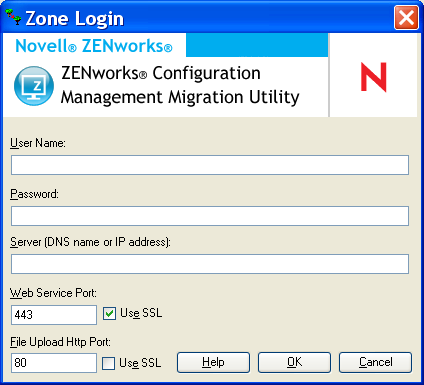This screenshot has width=424, height=385.
Task: Confirm login with OK button
Action: click(294, 362)
